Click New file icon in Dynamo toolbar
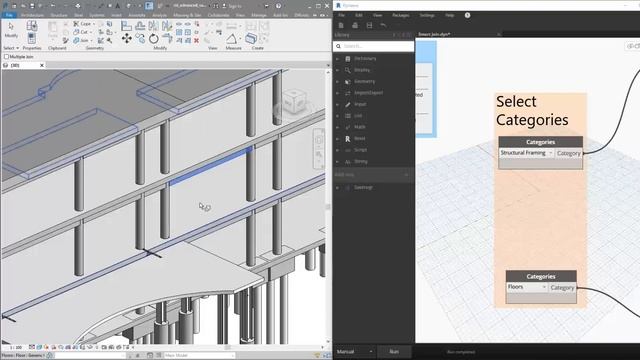This screenshot has width=640, height=360. (x=341, y=25)
